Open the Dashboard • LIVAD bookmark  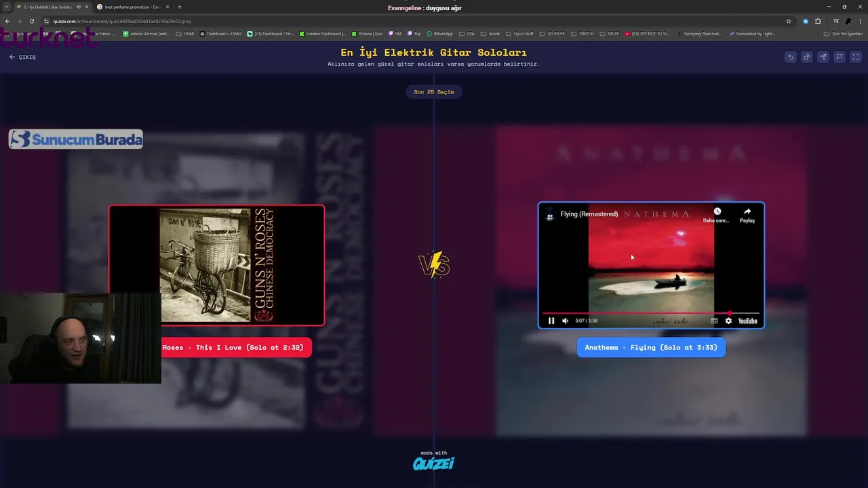pyautogui.click(x=220, y=34)
